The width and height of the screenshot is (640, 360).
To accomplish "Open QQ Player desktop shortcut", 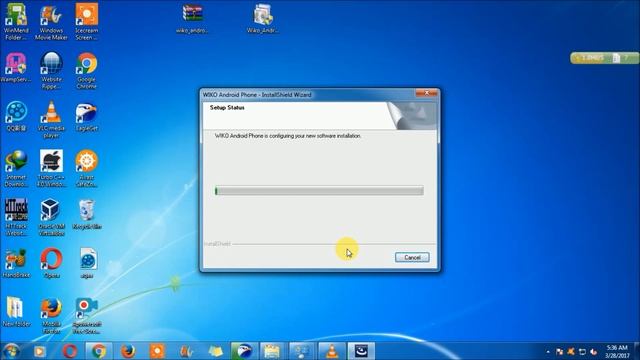I will pos(16,117).
